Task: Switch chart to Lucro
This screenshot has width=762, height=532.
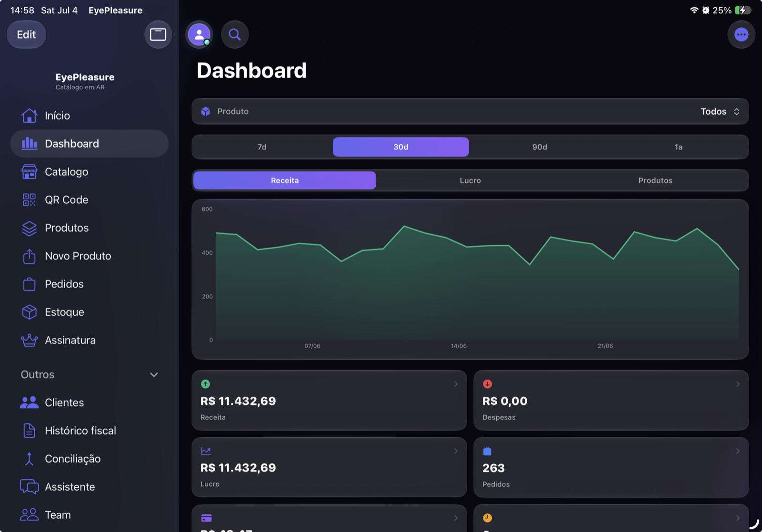Action: [470, 181]
